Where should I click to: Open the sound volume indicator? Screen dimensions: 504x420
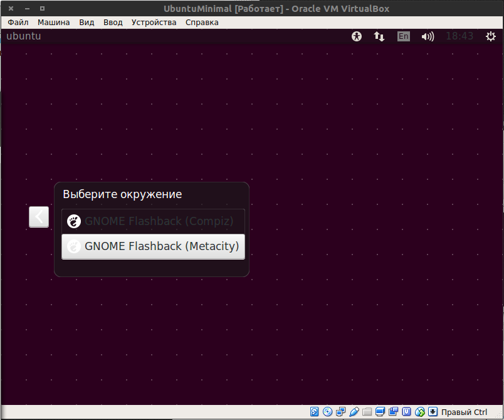428,36
